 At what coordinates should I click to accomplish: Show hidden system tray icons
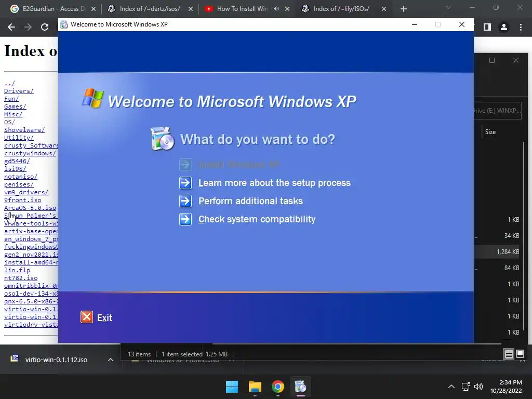[x=451, y=387]
